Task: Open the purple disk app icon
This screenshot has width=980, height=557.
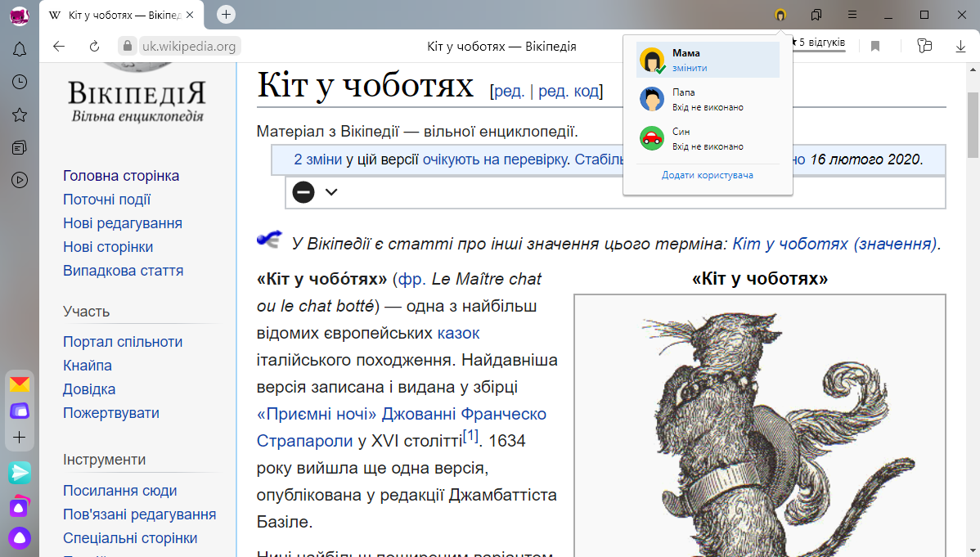Action: click(20, 411)
